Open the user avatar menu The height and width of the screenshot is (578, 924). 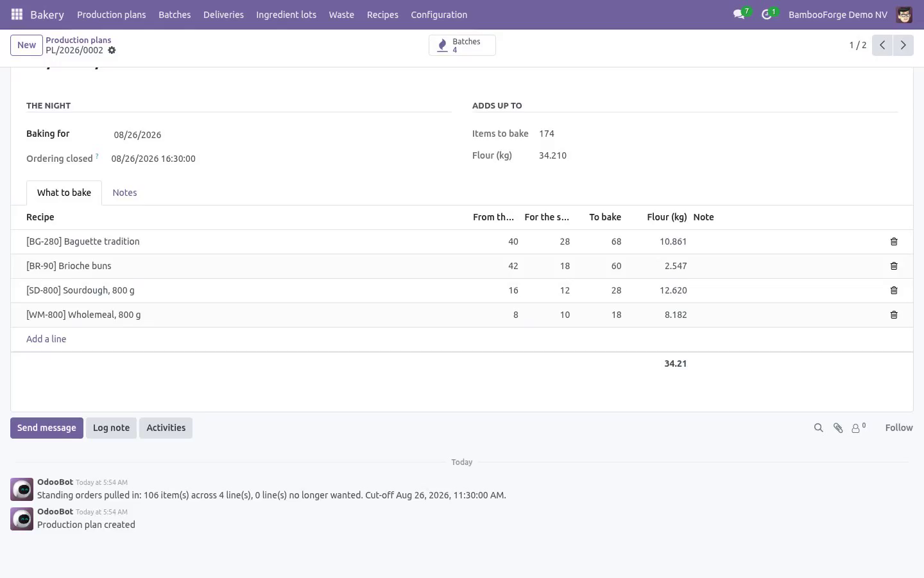point(904,14)
